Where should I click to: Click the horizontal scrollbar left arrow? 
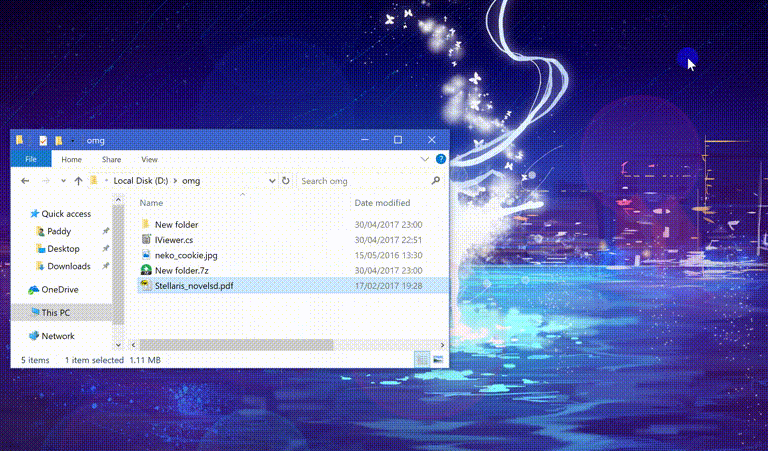point(133,345)
